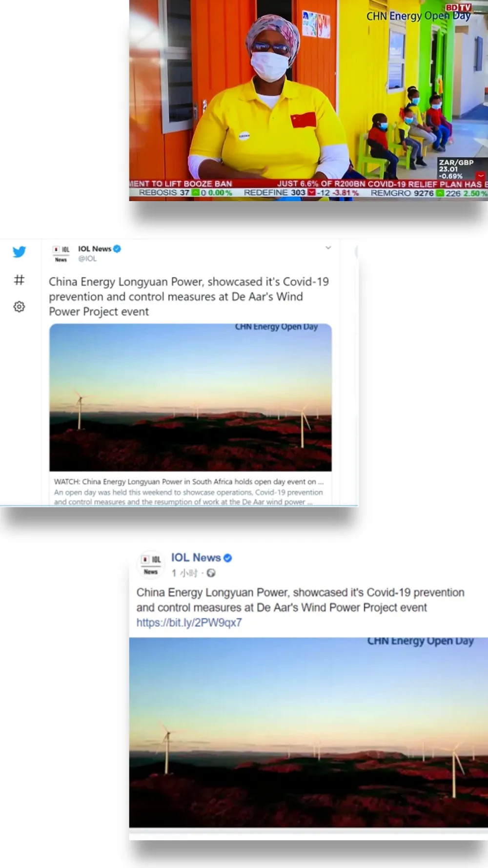Image resolution: width=488 pixels, height=868 pixels.
Task: Click the Twitter bird home icon
Action: (19, 252)
